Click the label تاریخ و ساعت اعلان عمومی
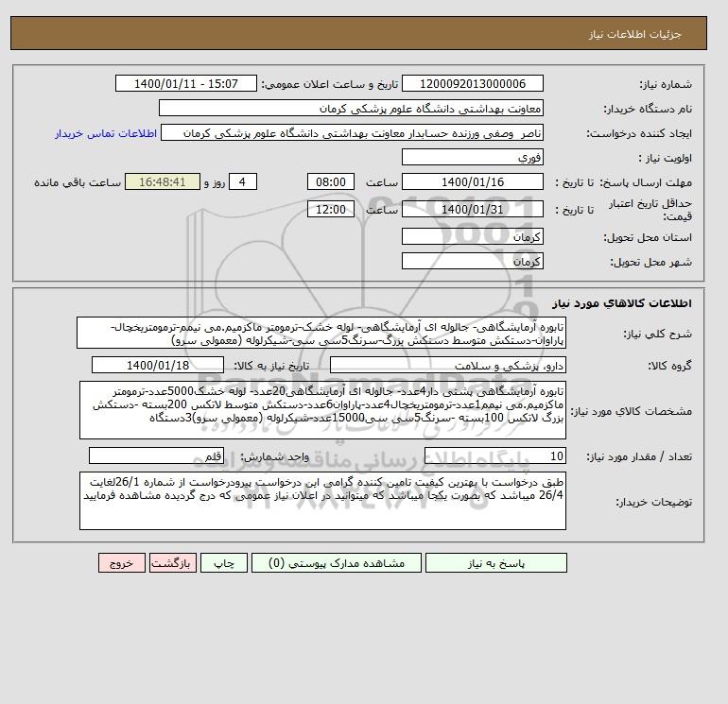Screen dimensions: 728x704 click(x=330, y=84)
